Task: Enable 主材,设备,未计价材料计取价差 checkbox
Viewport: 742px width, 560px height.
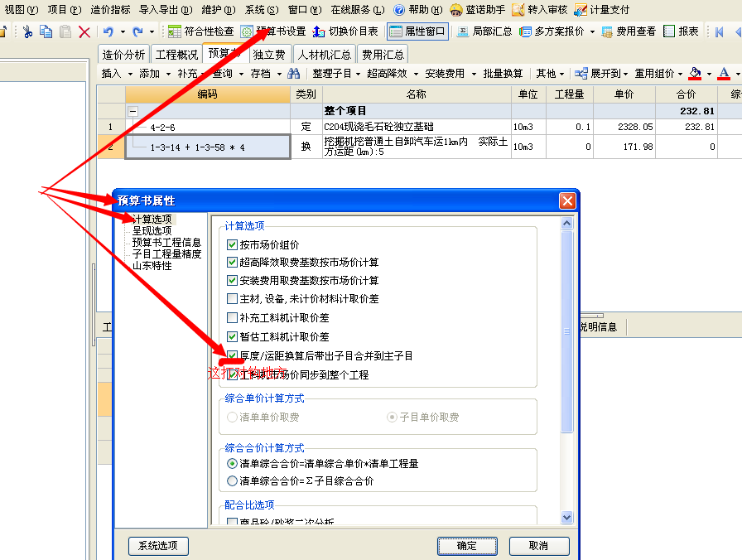Action: point(232,299)
